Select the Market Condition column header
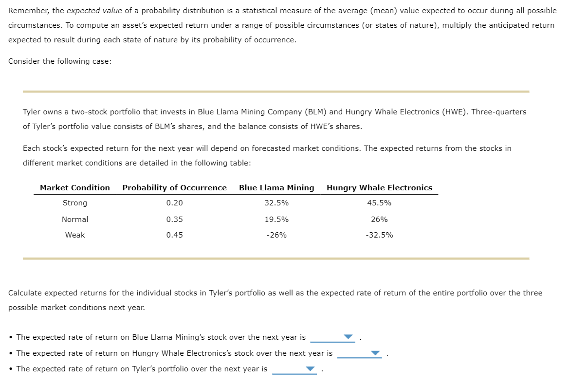This screenshot has height=385, width=588. click(x=74, y=187)
